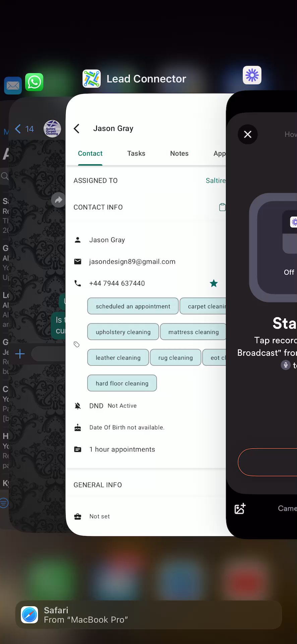Tap the Camera label in recorder app
This screenshot has width=297, height=644.
pyautogui.click(x=287, y=508)
